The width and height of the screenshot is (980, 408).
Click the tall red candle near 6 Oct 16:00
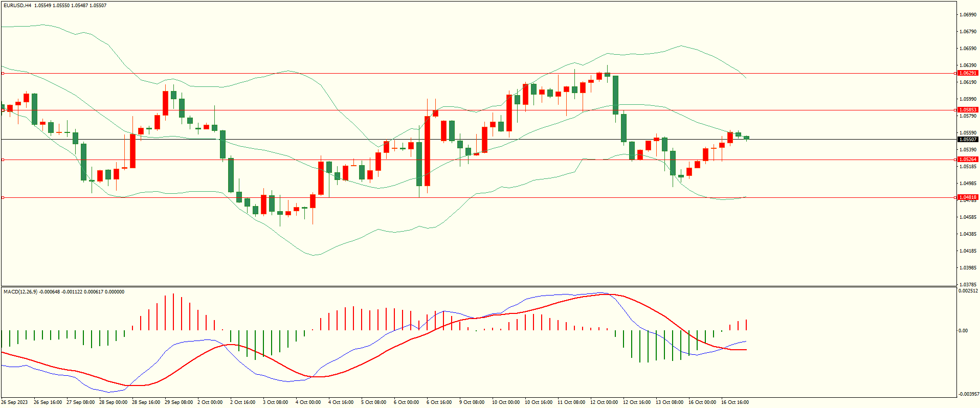pyautogui.click(x=427, y=151)
